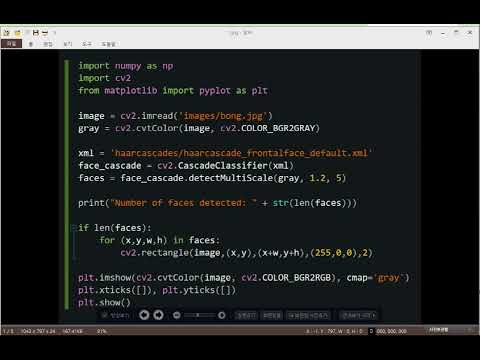Click the code line 'import numpy as np'
Screen dimensions: 480x360
pyautogui.click(x=126, y=66)
